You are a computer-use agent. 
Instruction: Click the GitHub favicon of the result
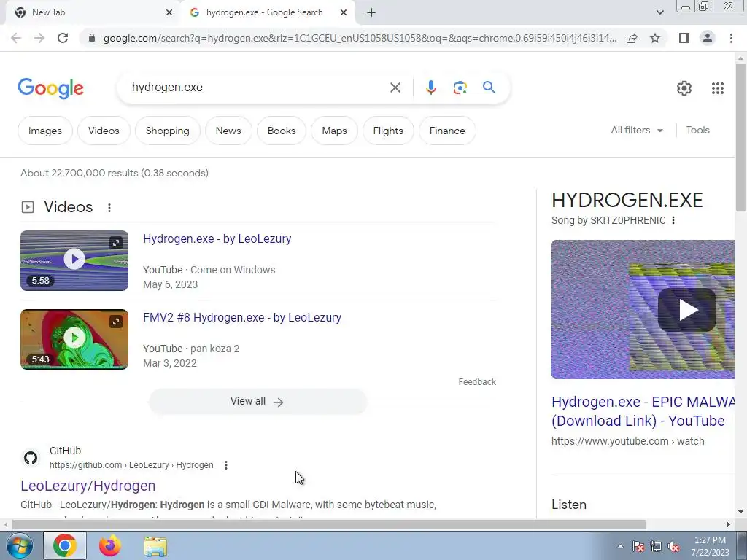(31, 458)
